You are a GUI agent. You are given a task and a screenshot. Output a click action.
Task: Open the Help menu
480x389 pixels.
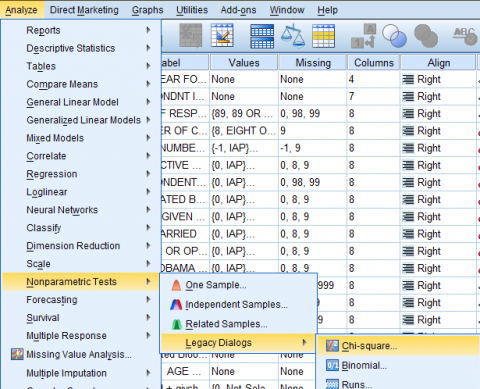[327, 10]
